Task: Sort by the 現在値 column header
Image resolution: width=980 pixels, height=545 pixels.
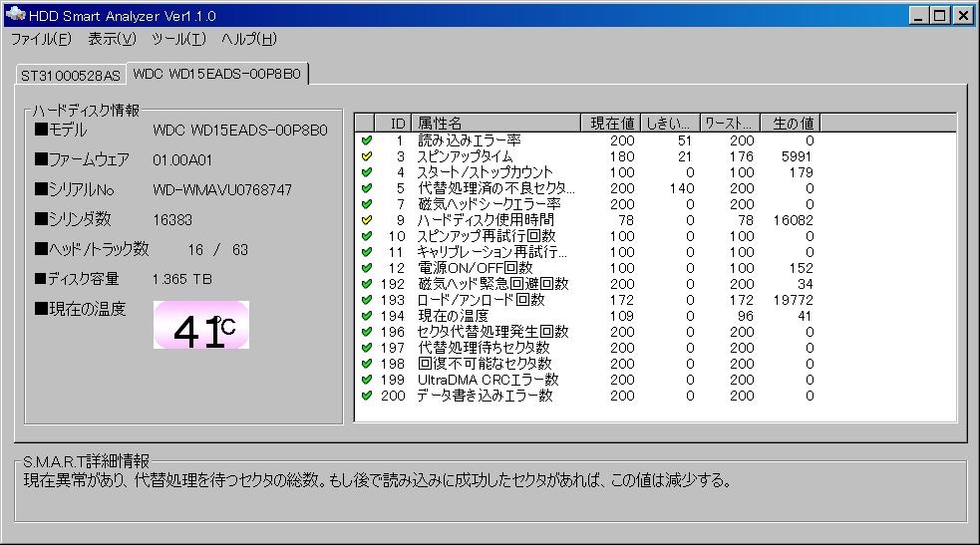Action: [x=610, y=123]
